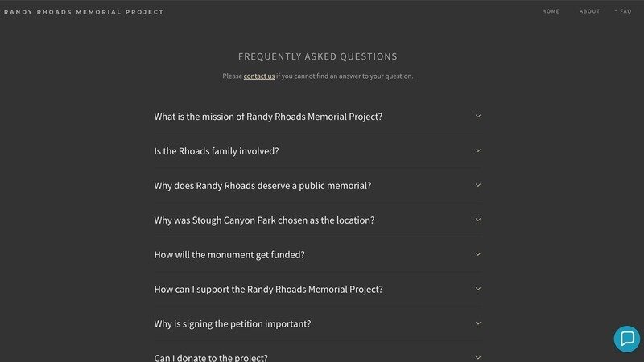Screen dimensions: 644x362
Task: Click chevron beside monument funding question
Action: click(478, 254)
